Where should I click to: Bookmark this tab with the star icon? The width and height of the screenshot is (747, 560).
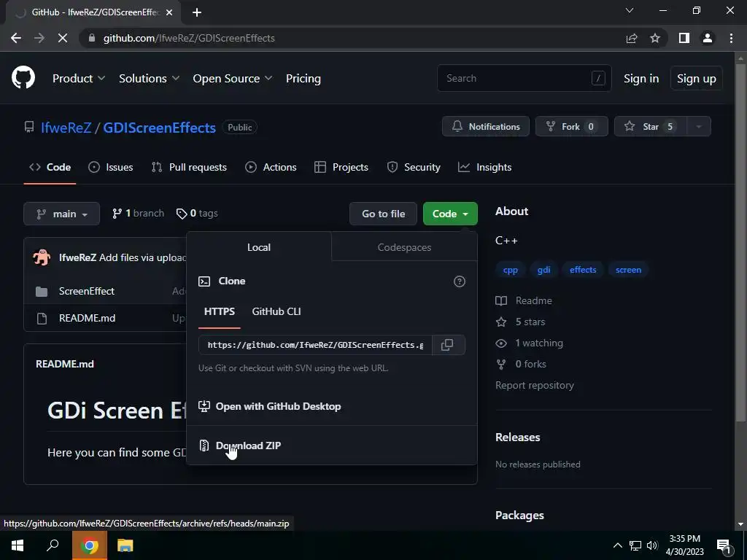tap(655, 38)
